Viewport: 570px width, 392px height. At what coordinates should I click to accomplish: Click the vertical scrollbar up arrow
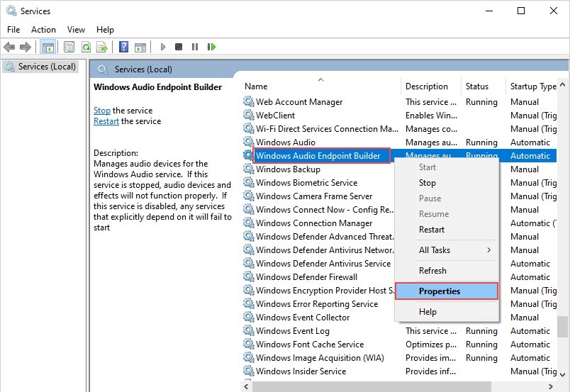point(563,84)
